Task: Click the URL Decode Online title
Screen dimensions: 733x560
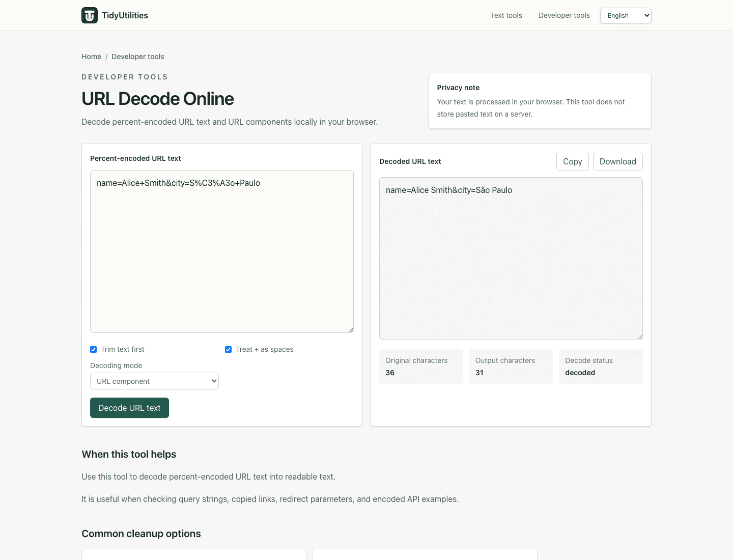Action: point(158,99)
